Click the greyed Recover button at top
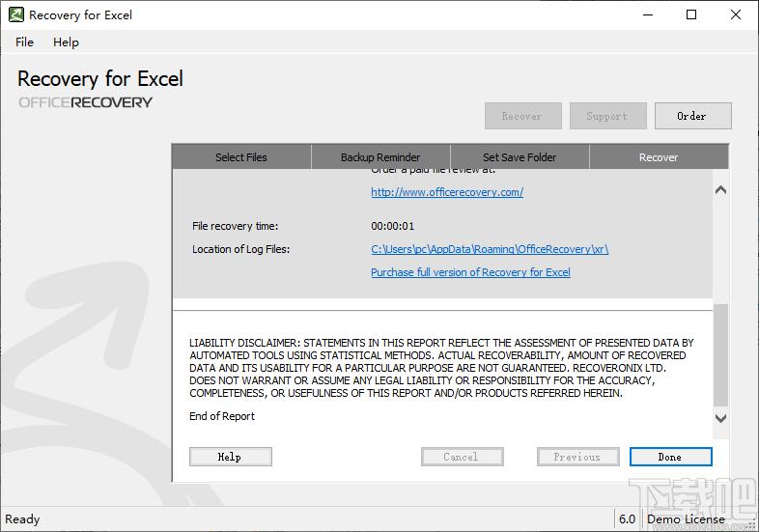The width and height of the screenshot is (759, 532). (x=522, y=116)
